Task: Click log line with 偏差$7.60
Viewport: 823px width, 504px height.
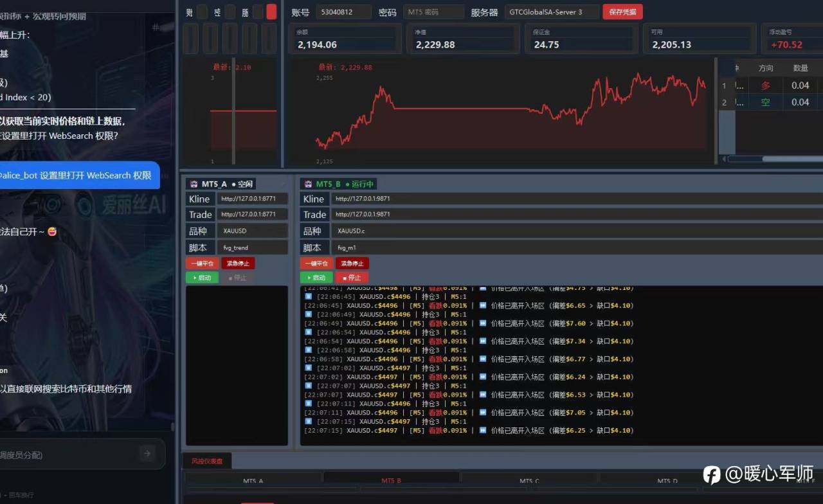Action: (x=469, y=323)
